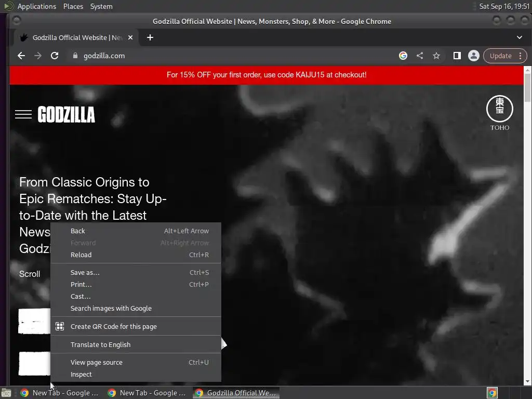
Task: Click the page vertical scrollbar thumb
Action: pyautogui.click(x=527, y=87)
